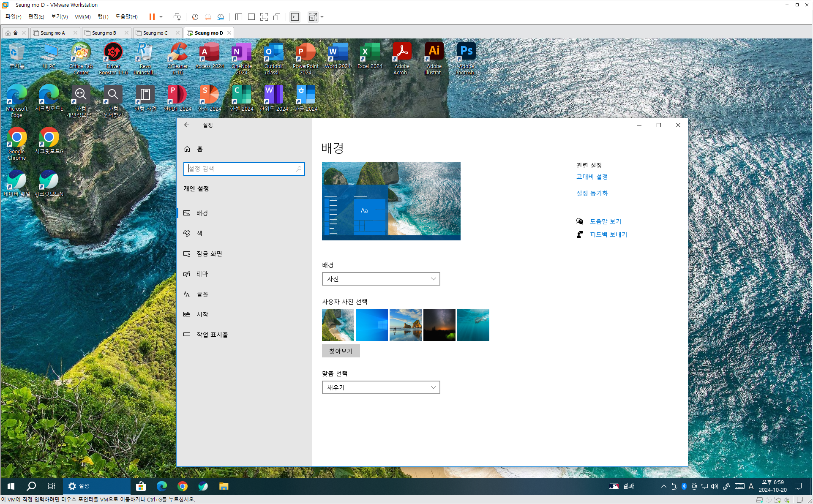
Task: Open the VM(M) menu
Action: 82,17
